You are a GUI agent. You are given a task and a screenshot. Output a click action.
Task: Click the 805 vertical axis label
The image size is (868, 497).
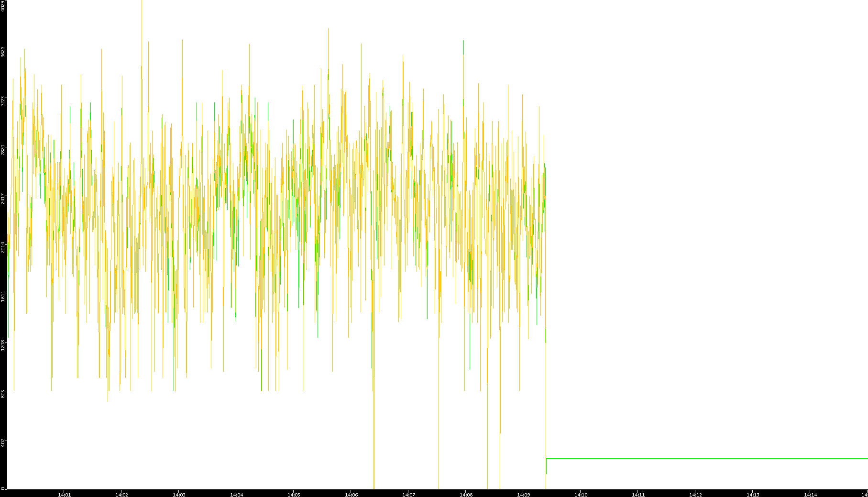[x=3, y=394]
